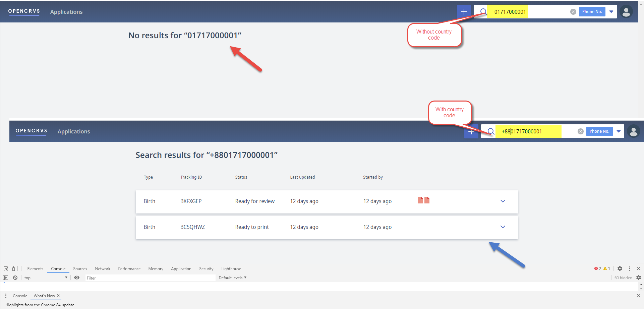Click the Applications link in the upper header

click(66, 12)
